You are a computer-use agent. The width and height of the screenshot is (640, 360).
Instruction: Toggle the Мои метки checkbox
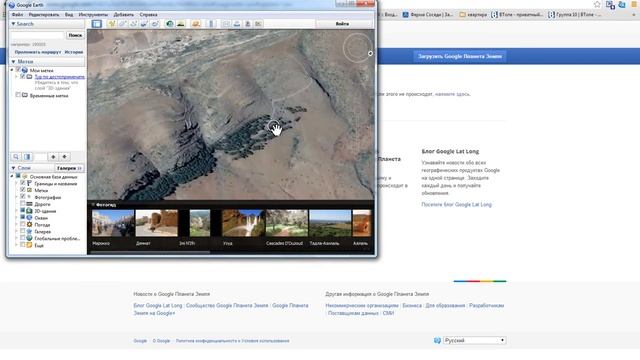coord(18,70)
